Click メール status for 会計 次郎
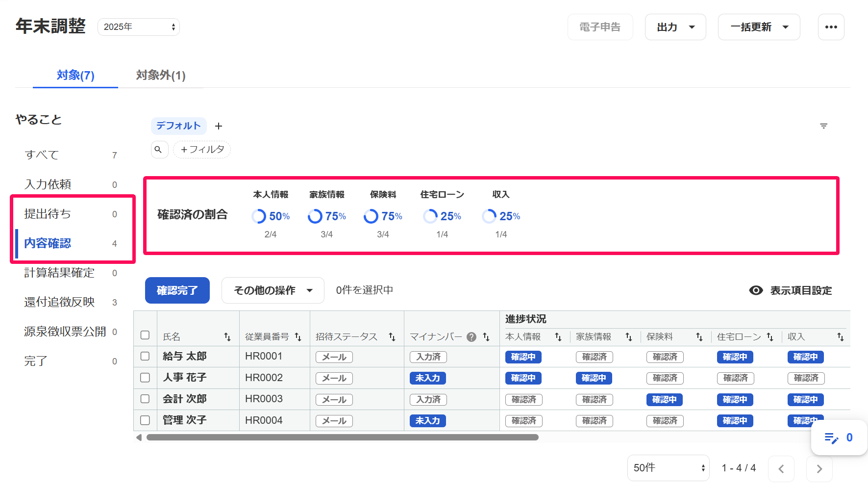868x490 pixels. 334,400
